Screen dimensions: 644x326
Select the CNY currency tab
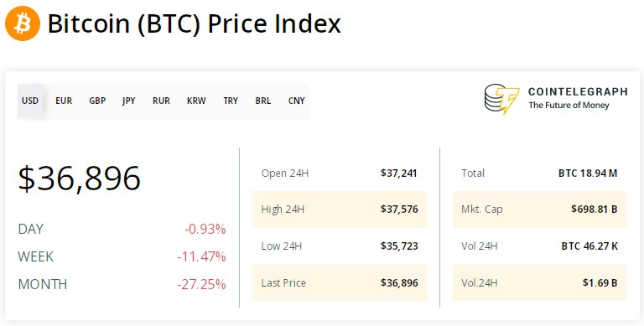(297, 101)
